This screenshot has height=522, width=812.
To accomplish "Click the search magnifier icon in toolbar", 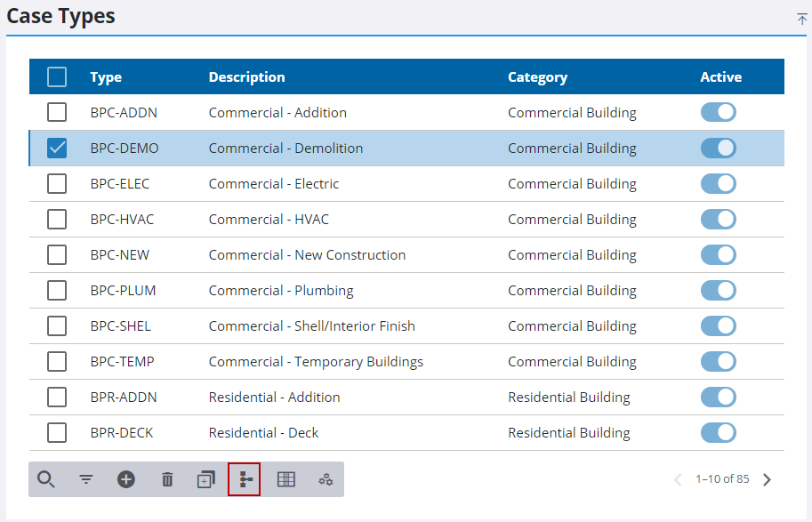I will [x=46, y=479].
